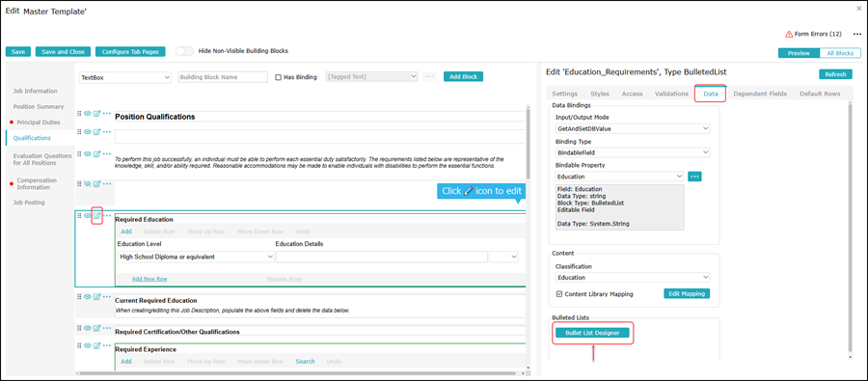Click Configure Tab Pages button
The width and height of the screenshot is (868, 381).
pyautogui.click(x=130, y=51)
